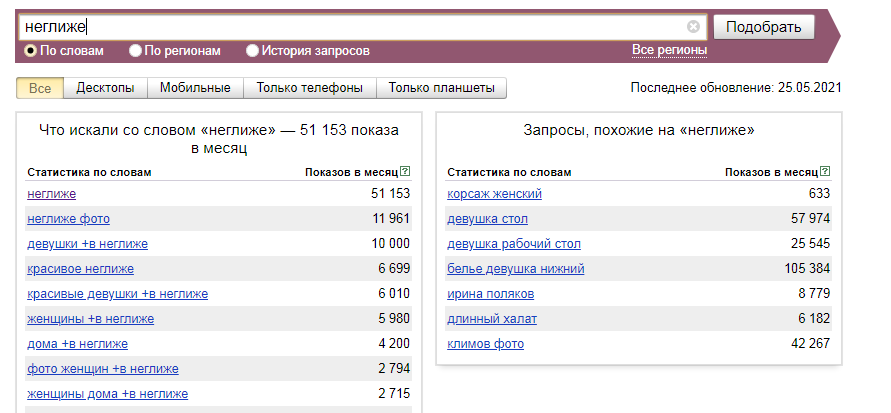
Task: Click the value '2 794' in the left table
Action: click(394, 369)
